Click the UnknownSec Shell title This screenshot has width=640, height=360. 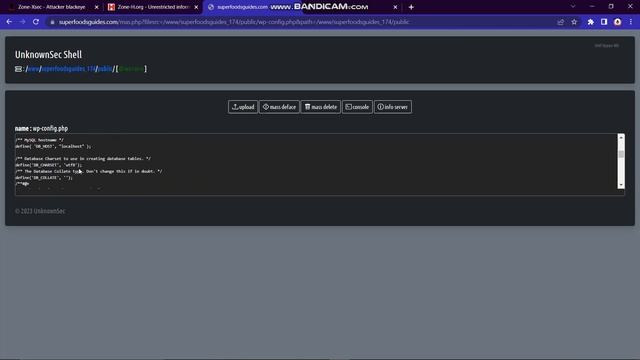[x=48, y=54]
